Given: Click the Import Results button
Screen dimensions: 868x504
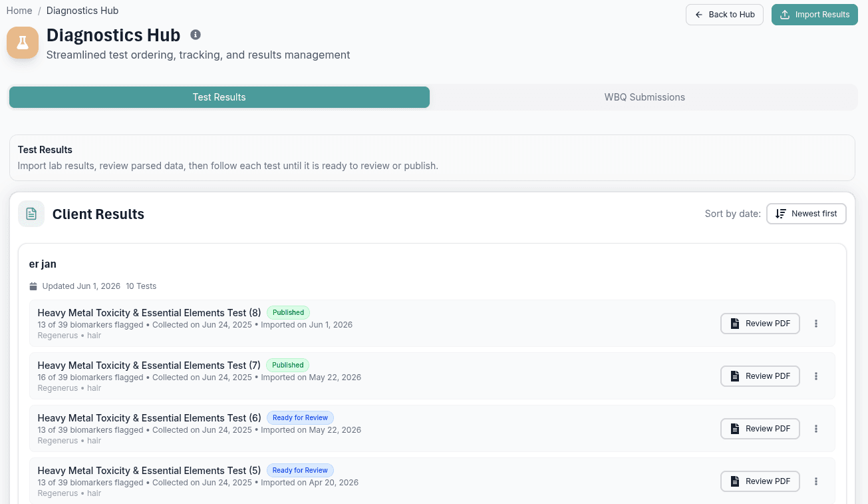Looking at the screenshot, I should pyautogui.click(x=814, y=15).
